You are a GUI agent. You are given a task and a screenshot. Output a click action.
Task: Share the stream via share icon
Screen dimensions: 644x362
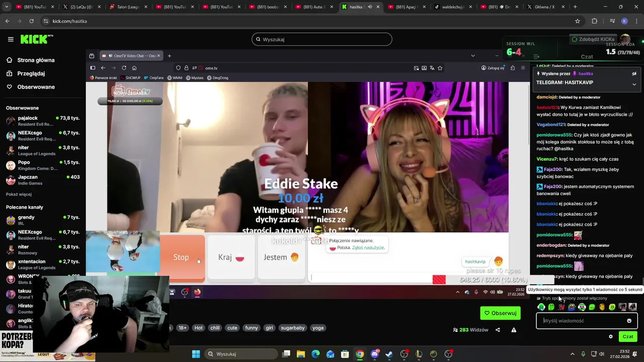coord(498,330)
